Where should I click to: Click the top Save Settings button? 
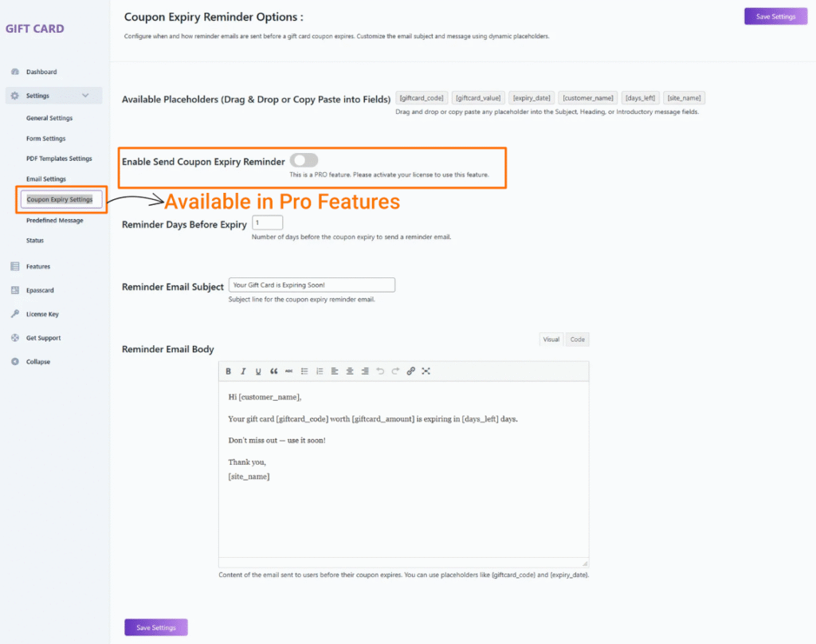[x=775, y=17]
